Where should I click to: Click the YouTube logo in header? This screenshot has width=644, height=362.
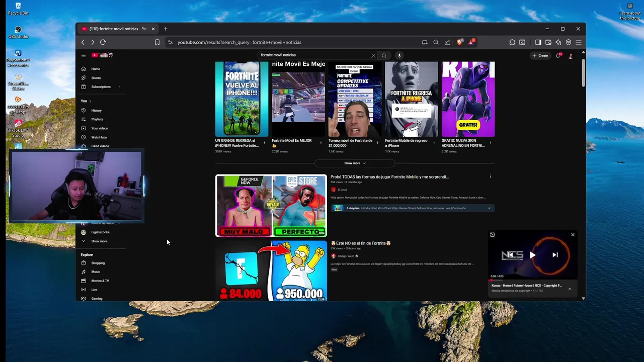(102, 55)
